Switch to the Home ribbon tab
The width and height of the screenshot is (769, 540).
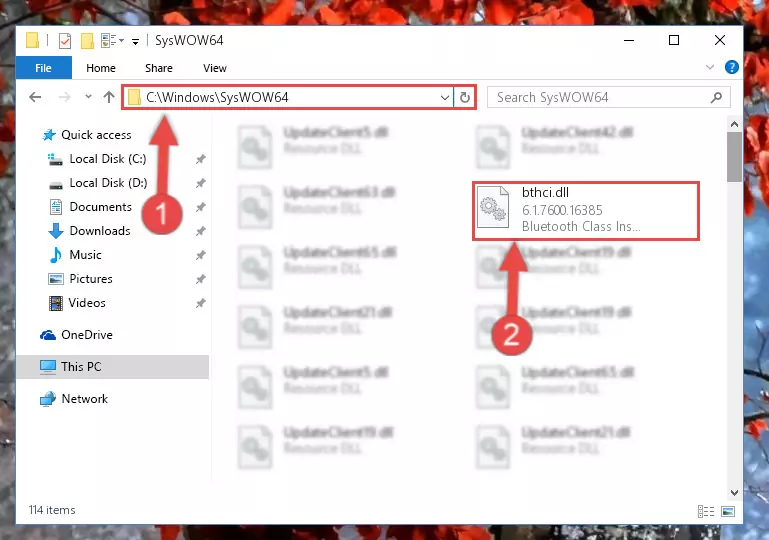[101, 68]
